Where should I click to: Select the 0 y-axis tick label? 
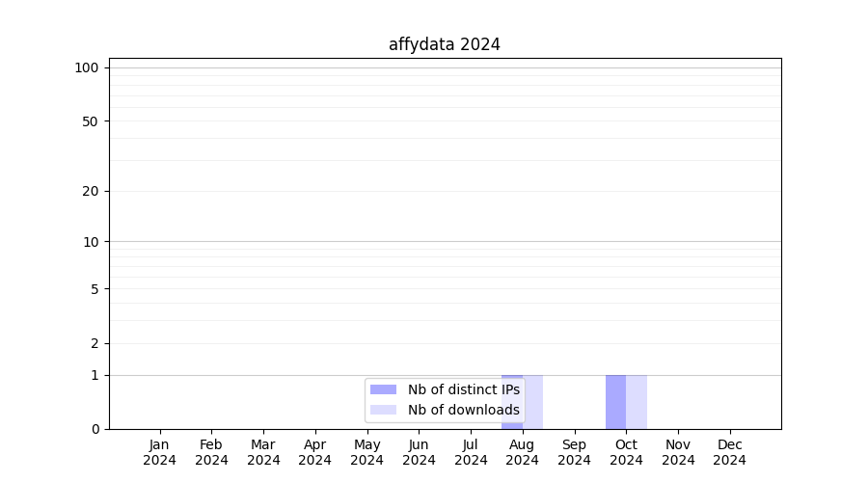tap(95, 429)
